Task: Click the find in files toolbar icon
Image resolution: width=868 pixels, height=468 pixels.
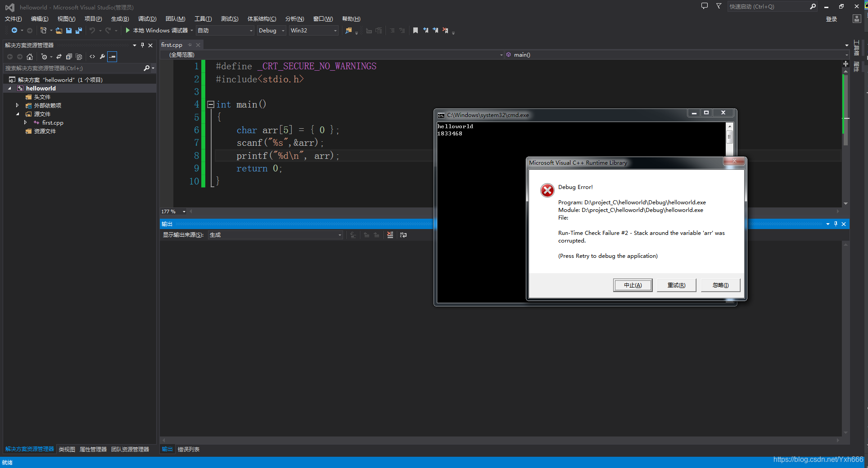Action: [x=348, y=31]
